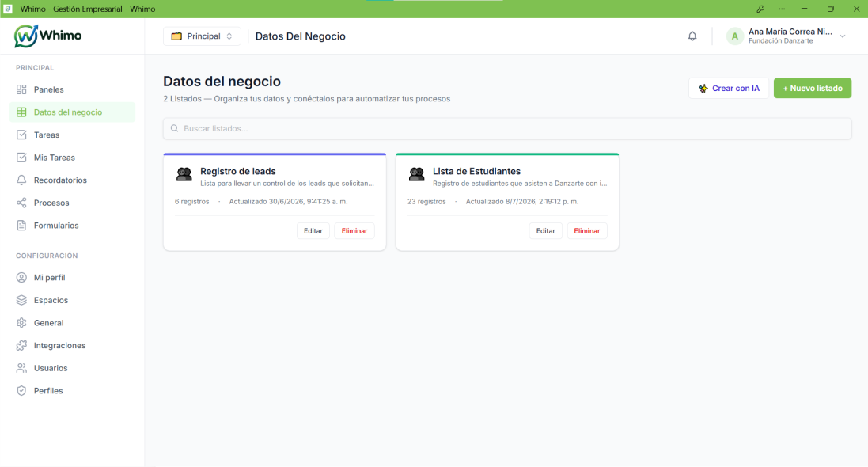Open Integraciones settings
This screenshot has width=868, height=467.
coord(73,346)
